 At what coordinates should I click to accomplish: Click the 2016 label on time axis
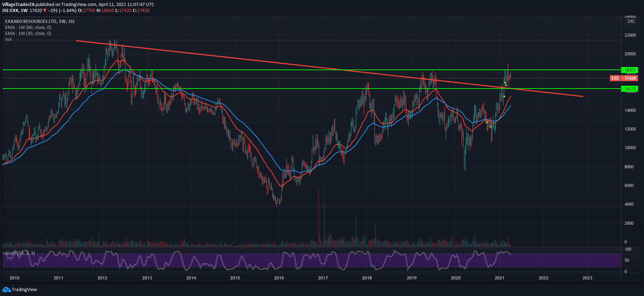click(x=279, y=278)
